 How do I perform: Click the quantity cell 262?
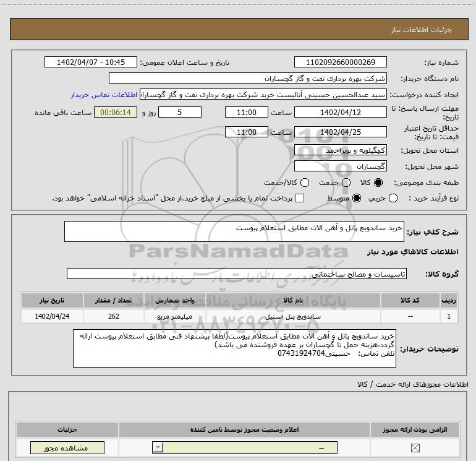(114, 316)
